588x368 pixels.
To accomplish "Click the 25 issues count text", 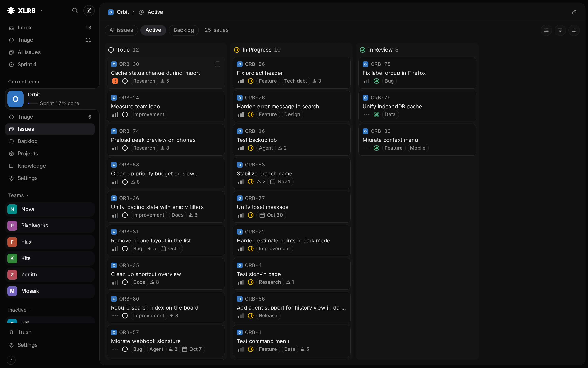I will click(216, 30).
